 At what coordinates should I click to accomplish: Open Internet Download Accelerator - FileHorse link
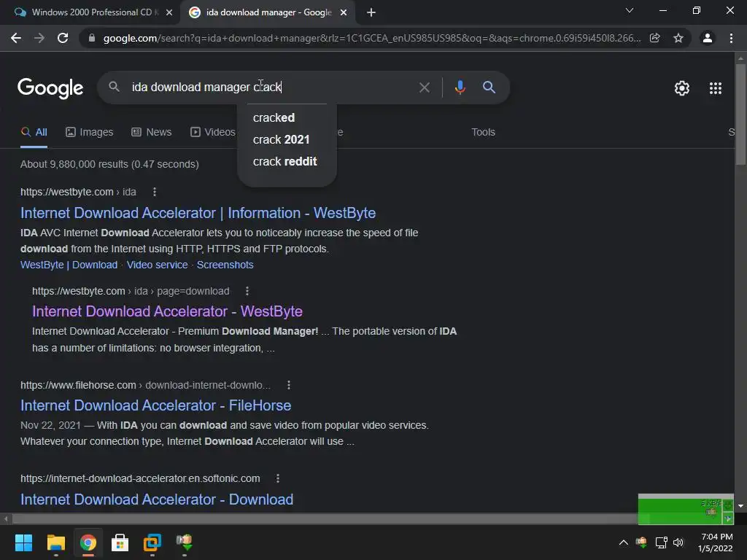pyautogui.click(x=156, y=405)
